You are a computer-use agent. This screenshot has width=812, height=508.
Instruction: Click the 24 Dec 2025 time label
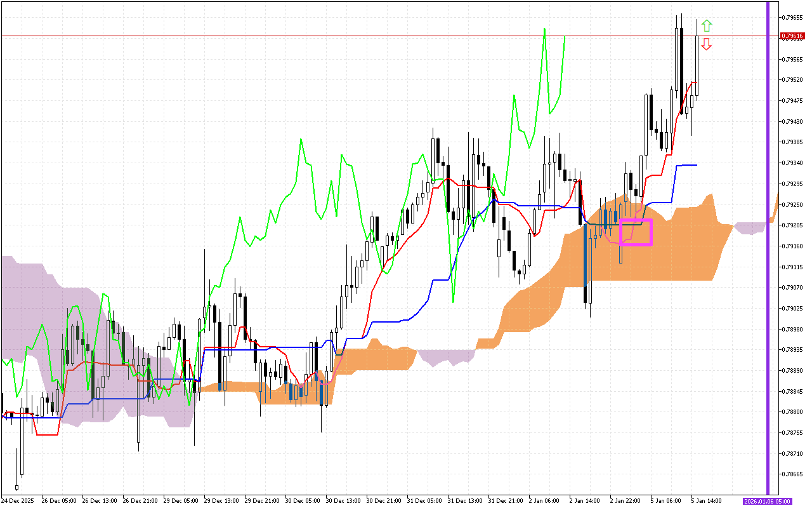pos(18,501)
